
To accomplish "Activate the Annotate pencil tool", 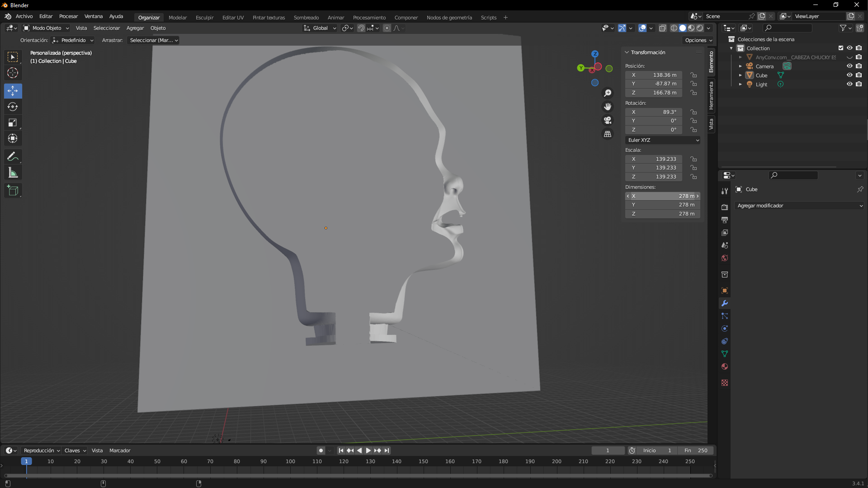I will point(13,157).
